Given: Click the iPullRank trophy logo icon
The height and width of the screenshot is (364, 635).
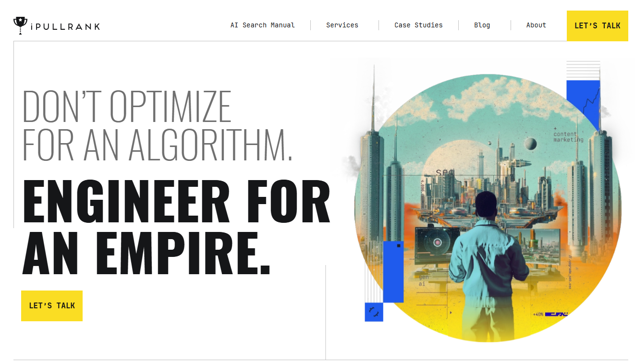Looking at the screenshot, I should (x=20, y=25).
